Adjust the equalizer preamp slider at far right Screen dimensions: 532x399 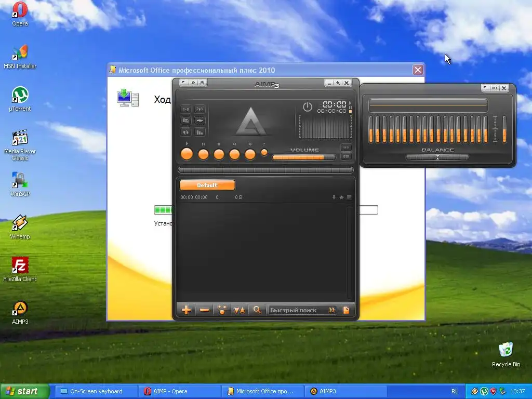tap(504, 129)
